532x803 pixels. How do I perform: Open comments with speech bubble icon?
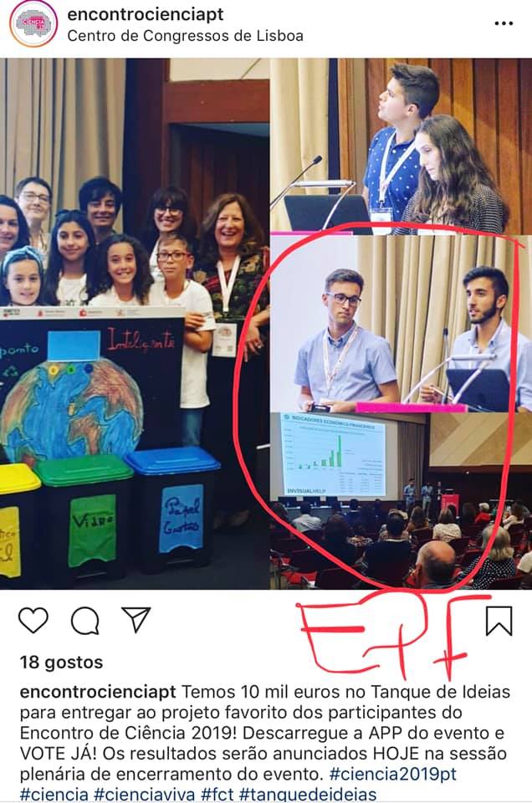coord(85,620)
